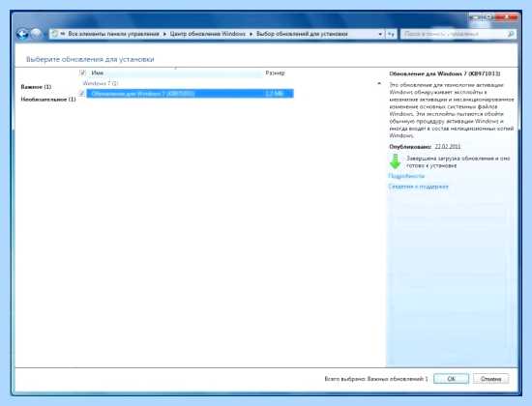Click the Forward navigation arrow
This screenshot has width=532, height=406.
[x=36, y=34]
